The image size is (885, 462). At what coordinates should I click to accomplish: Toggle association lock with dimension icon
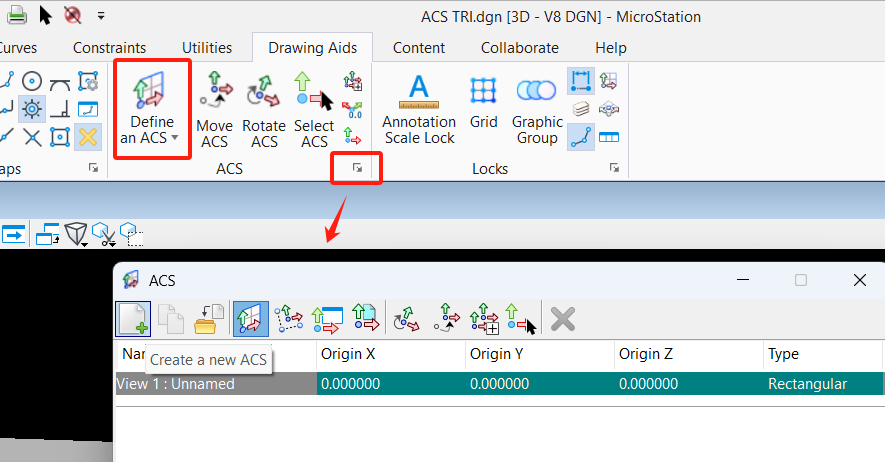point(581,81)
